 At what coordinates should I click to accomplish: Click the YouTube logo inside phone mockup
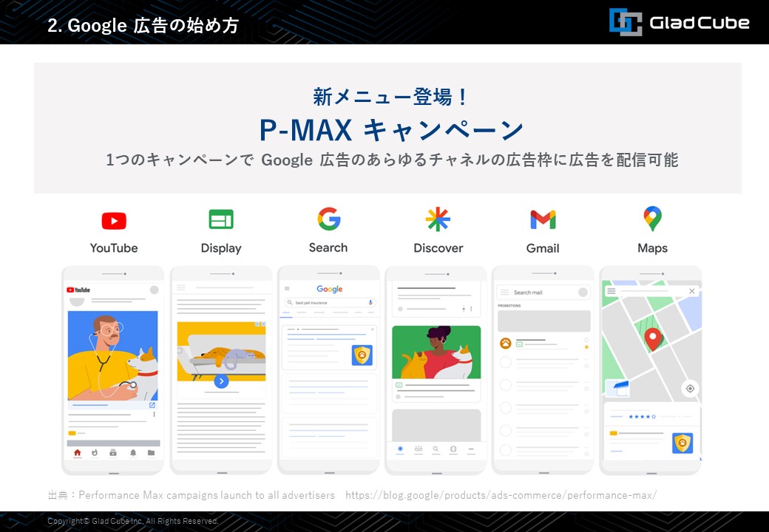click(x=78, y=290)
